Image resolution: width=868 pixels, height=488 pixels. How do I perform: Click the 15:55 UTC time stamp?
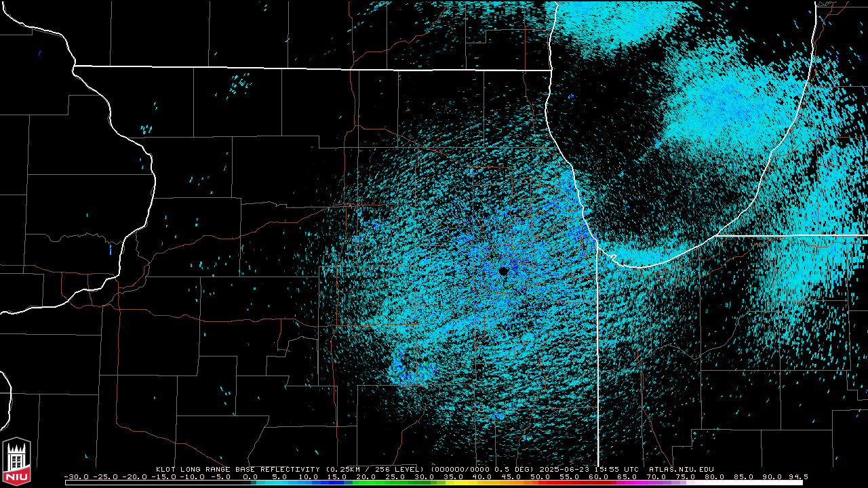pos(616,469)
